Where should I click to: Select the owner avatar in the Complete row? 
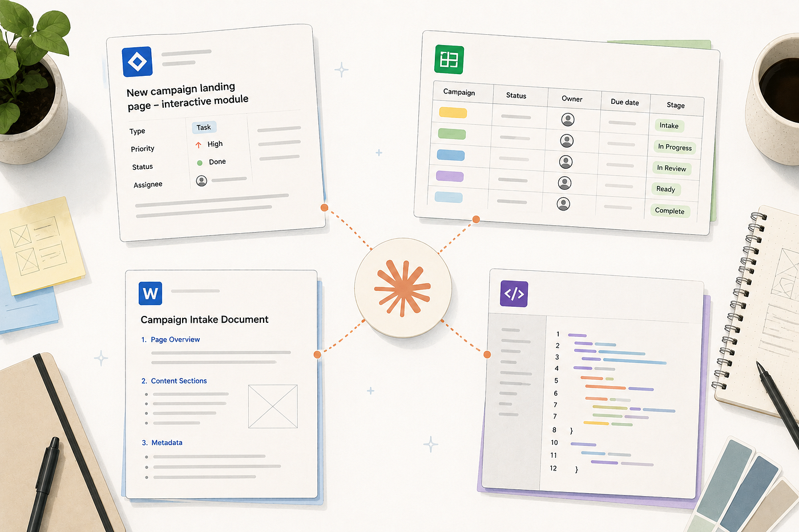point(563,204)
